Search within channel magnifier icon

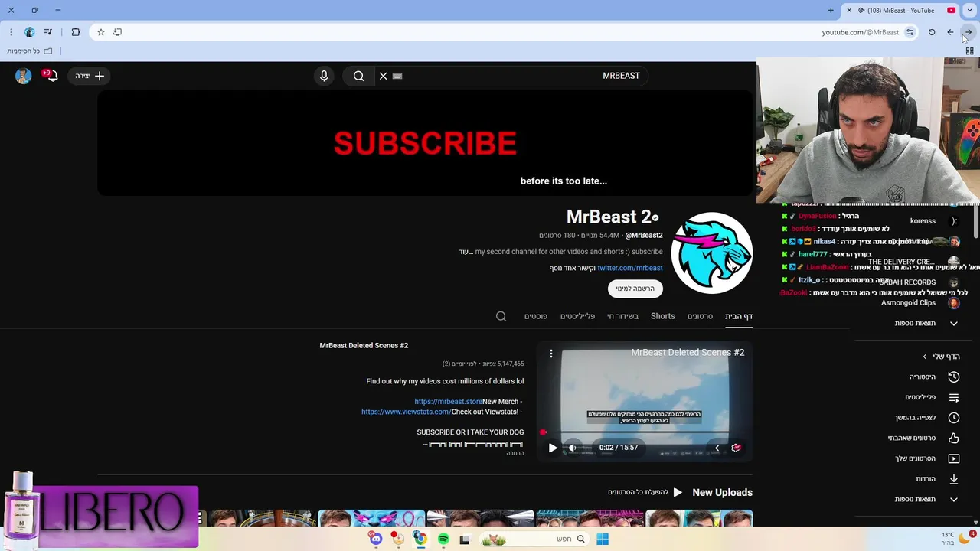[x=501, y=316]
